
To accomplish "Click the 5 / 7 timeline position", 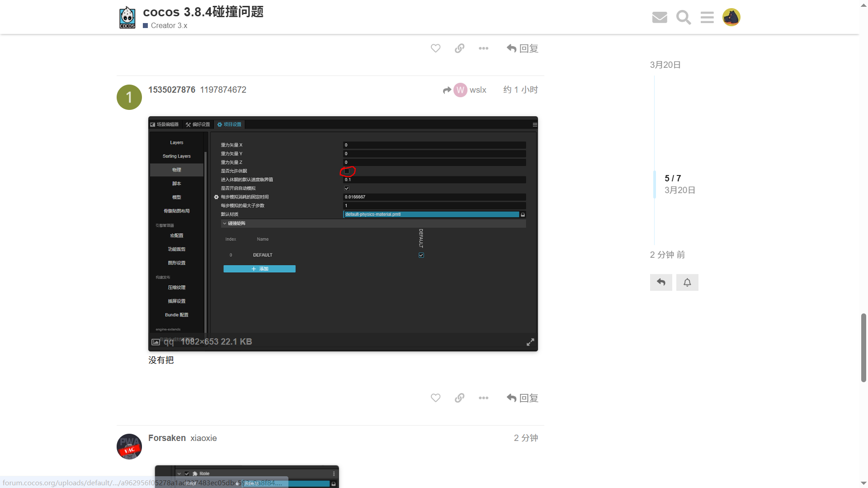I will pyautogui.click(x=673, y=178).
